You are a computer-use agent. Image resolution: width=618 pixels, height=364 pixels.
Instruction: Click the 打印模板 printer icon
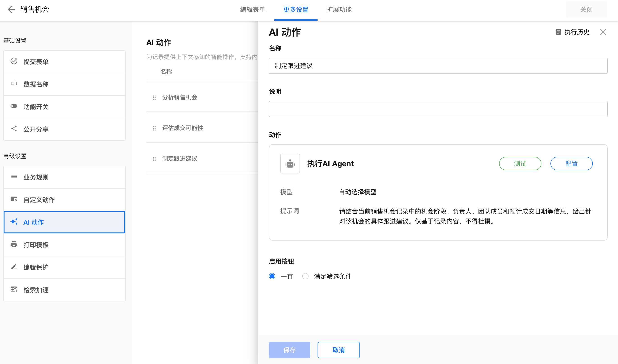[14, 244]
